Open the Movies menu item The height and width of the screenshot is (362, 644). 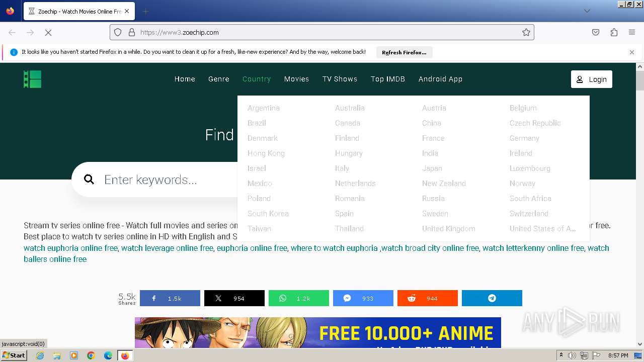pyautogui.click(x=296, y=79)
